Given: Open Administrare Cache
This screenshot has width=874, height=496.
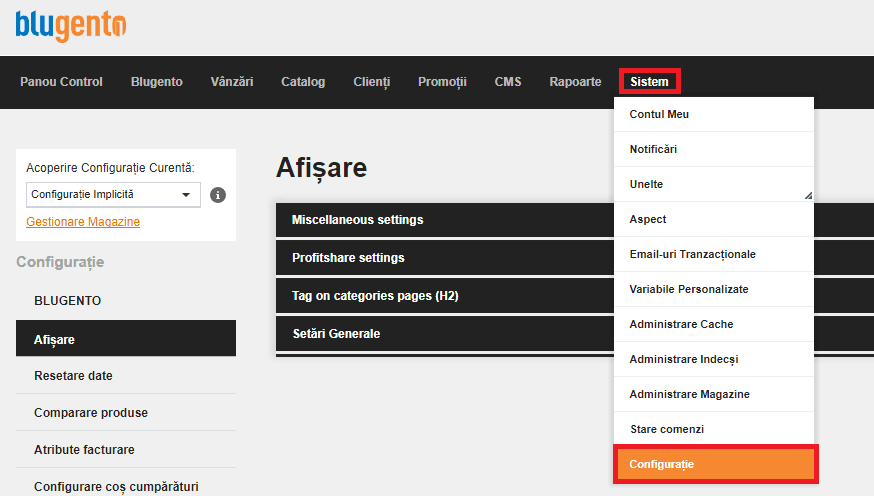Looking at the screenshot, I should [x=714, y=324].
